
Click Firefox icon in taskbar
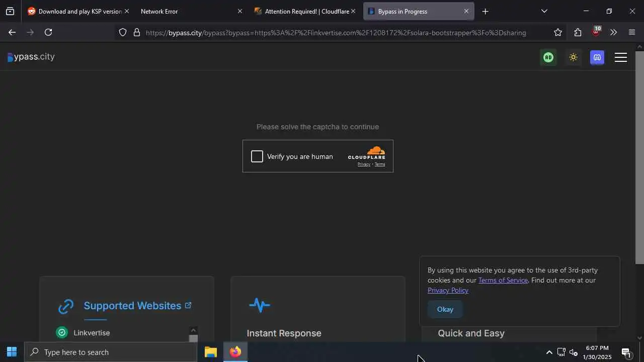pyautogui.click(x=235, y=352)
